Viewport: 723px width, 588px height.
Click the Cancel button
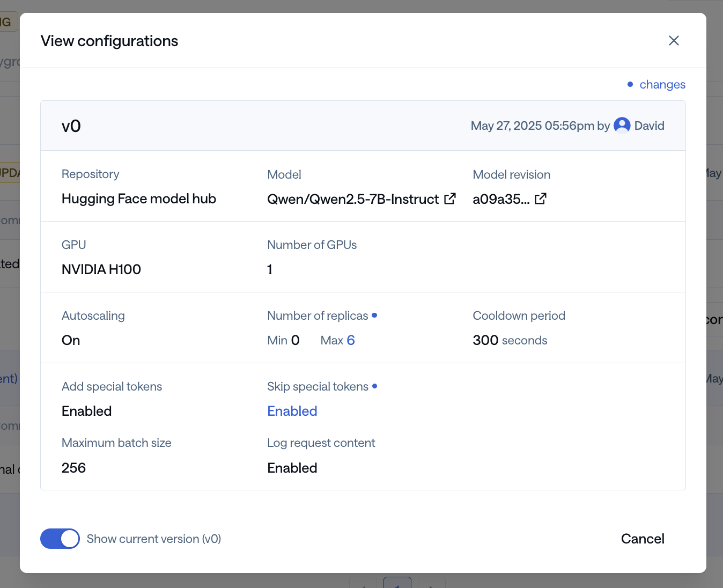click(x=643, y=539)
